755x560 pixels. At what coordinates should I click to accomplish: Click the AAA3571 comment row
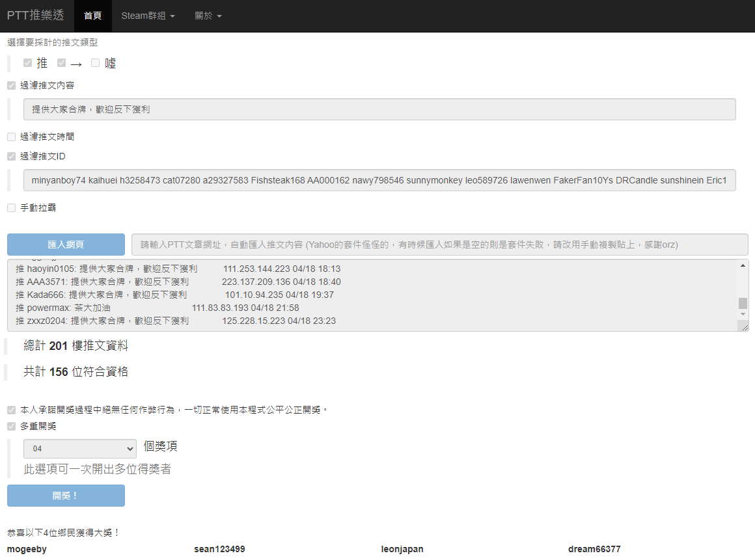178,282
